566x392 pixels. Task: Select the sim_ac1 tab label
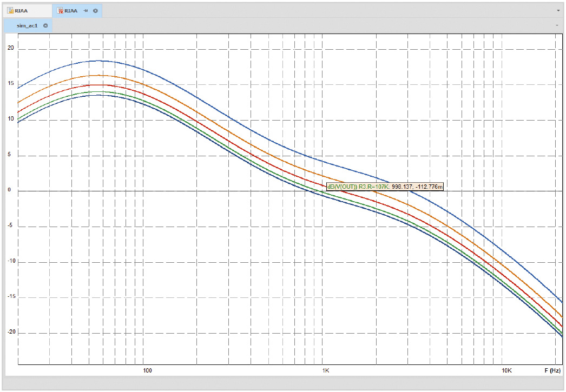[27, 25]
